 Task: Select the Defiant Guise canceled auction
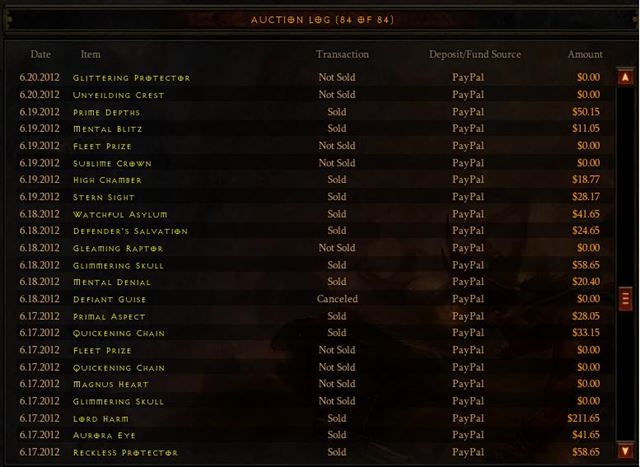coord(310,299)
